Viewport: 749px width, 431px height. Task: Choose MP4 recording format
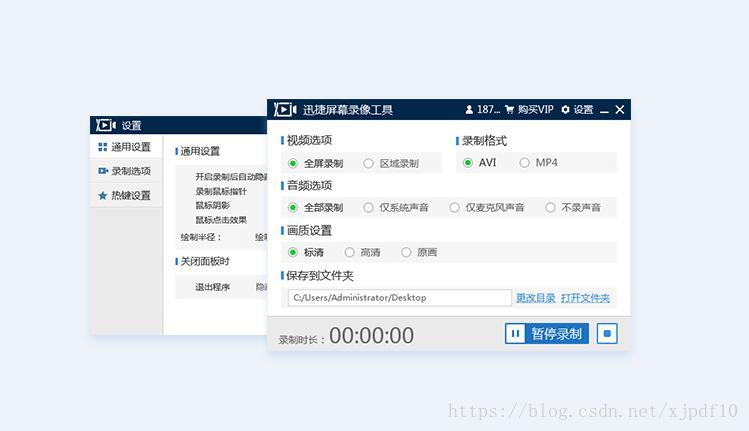pos(539,162)
